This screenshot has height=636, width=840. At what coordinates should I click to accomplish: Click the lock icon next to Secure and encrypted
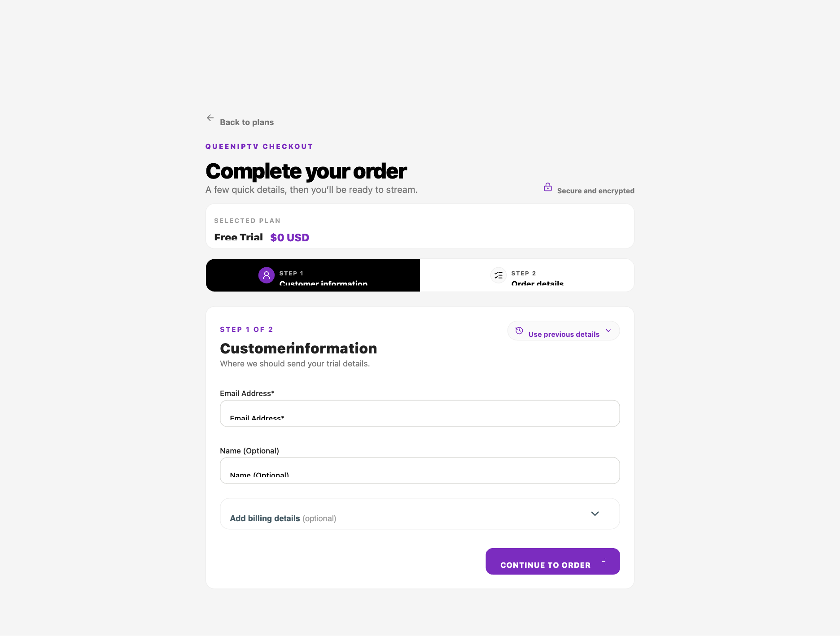548,187
